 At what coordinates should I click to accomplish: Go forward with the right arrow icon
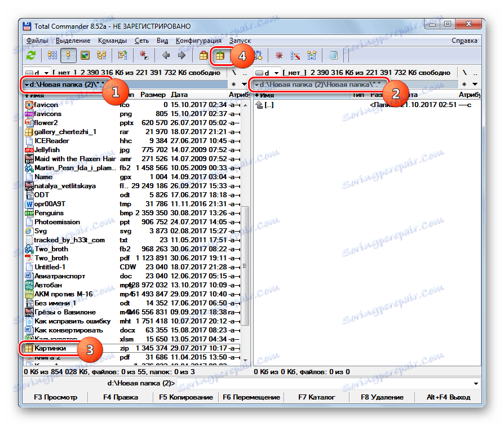(182, 56)
